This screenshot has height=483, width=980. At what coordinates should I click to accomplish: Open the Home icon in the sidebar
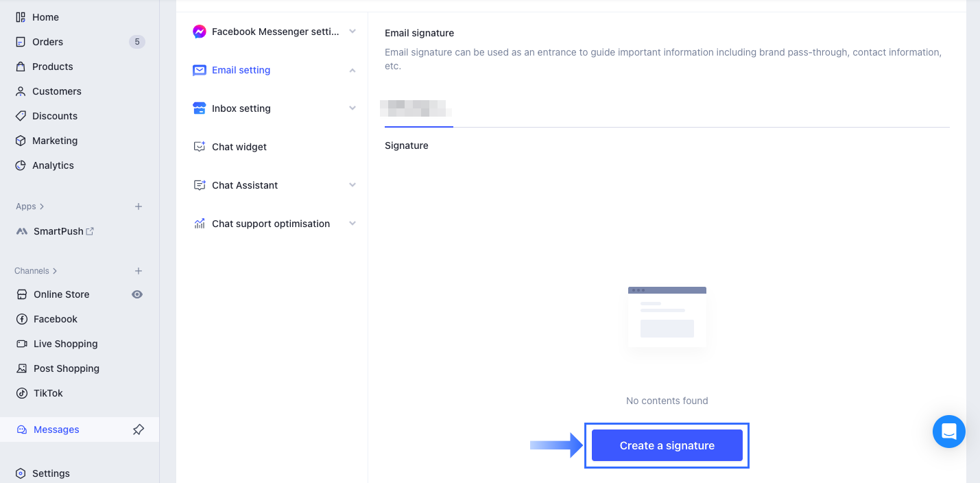tap(20, 16)
